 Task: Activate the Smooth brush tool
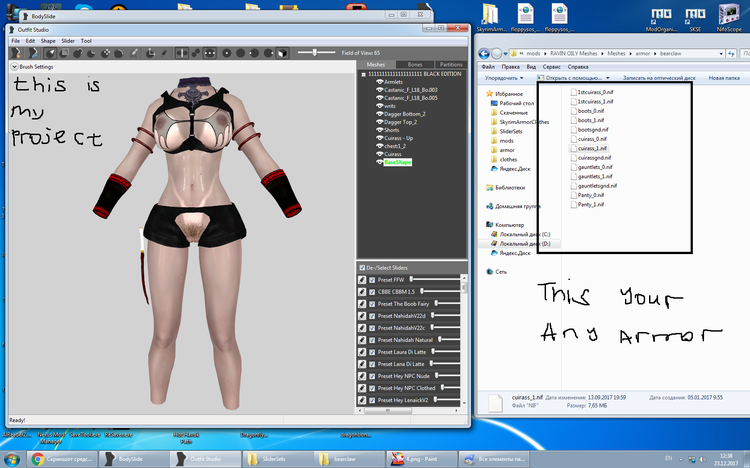coord(119,53)
